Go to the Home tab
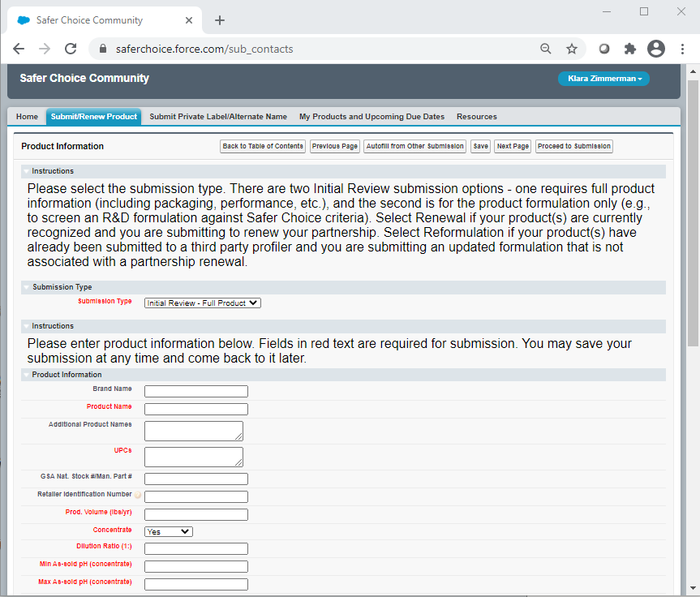 click(x=27, y=117)
